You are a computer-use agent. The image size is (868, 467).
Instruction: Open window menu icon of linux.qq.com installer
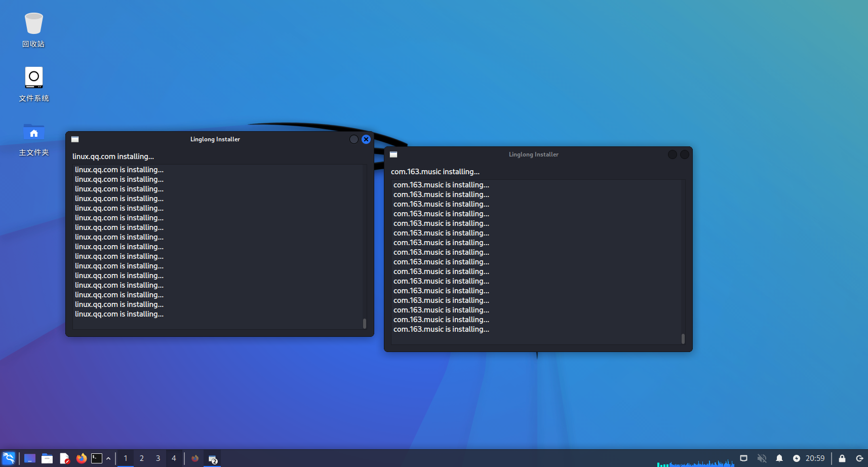click(x=75, y=139)
